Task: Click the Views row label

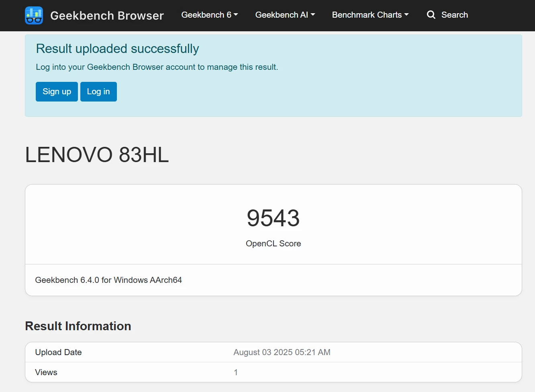Action: click(x=46, y=372)
